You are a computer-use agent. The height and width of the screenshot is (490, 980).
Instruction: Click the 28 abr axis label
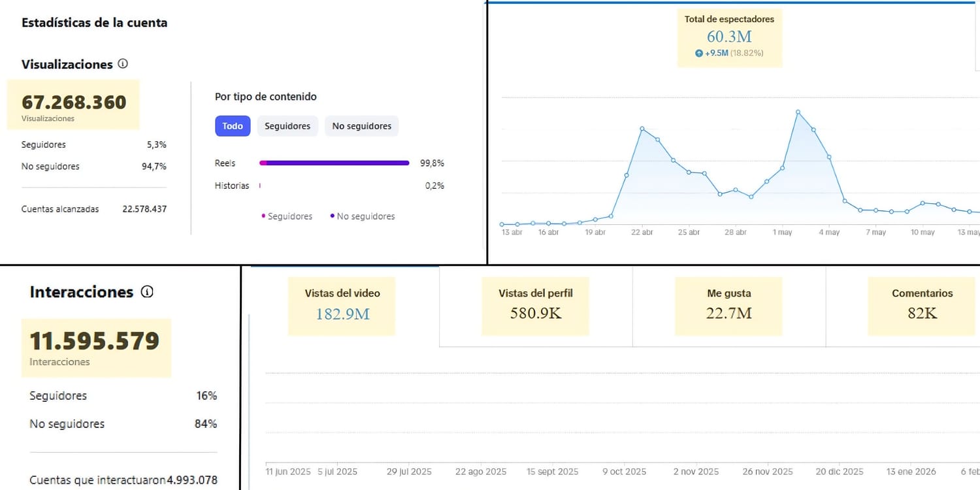735,232
